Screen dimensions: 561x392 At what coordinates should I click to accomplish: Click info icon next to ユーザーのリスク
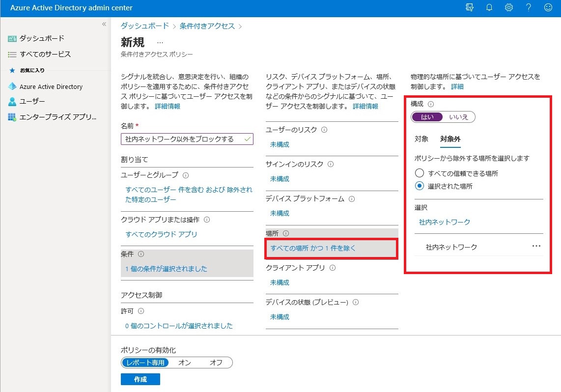pyautogui.click(x=324, y=130)
